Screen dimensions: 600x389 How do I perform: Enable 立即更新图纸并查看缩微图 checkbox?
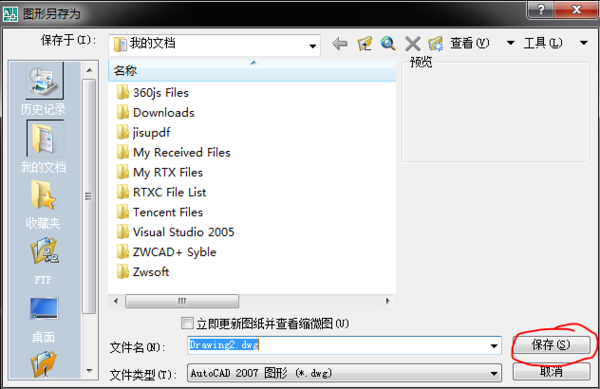click(x=187, y=324)
